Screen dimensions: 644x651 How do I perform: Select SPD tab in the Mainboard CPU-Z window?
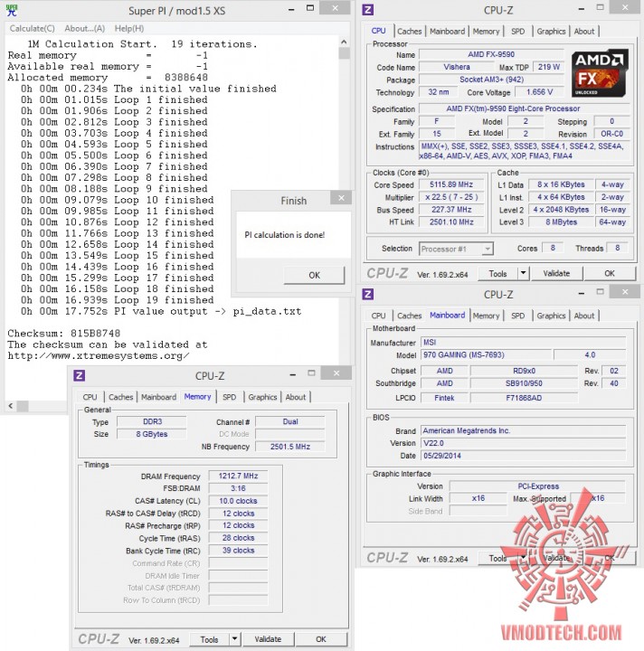(x=517, y=316)
